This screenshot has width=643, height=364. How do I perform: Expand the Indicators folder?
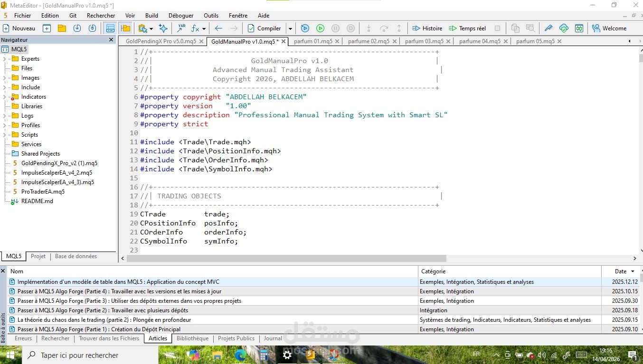(5, 97)
